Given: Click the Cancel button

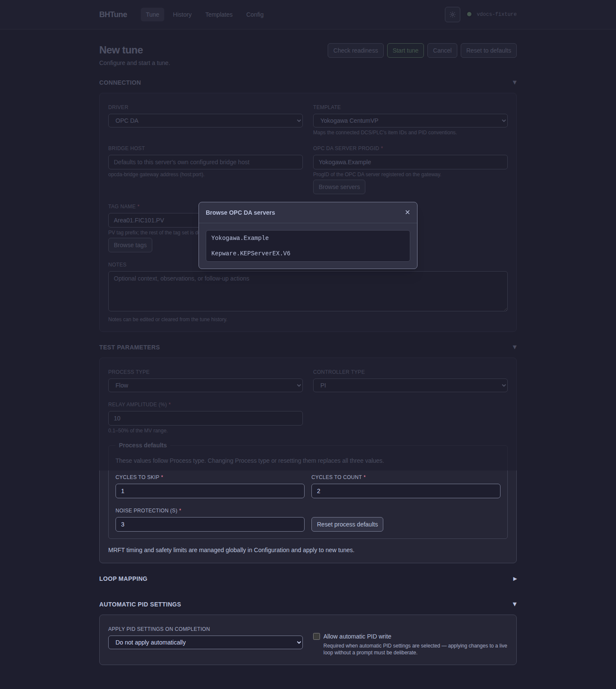Looking at the screenshot, I should (x=442, y=50).
